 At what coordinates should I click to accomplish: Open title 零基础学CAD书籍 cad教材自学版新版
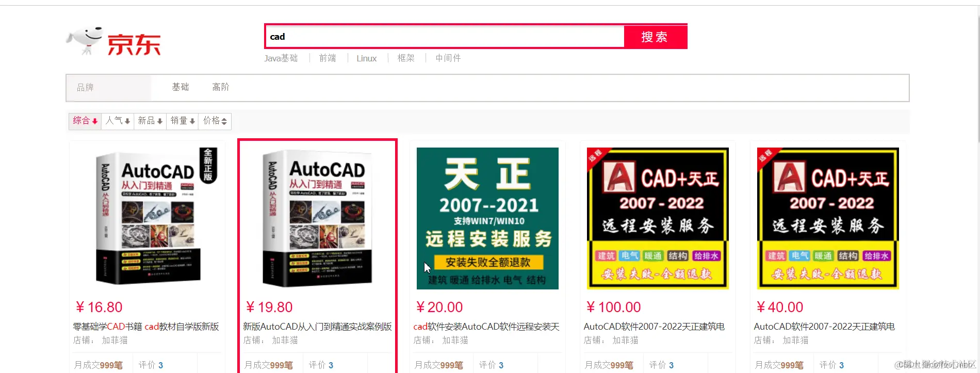(146, 327)
